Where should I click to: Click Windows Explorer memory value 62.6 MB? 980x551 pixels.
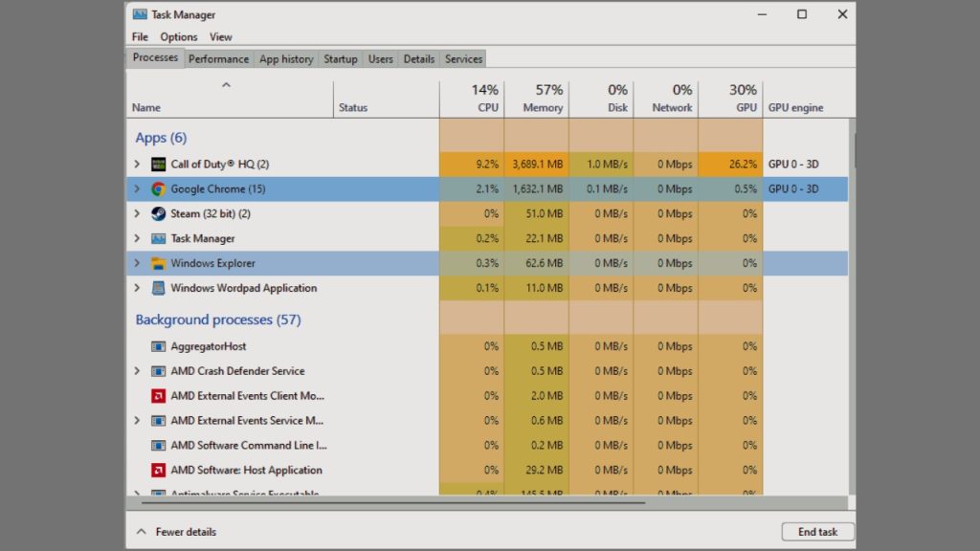[x=544, y=264]
